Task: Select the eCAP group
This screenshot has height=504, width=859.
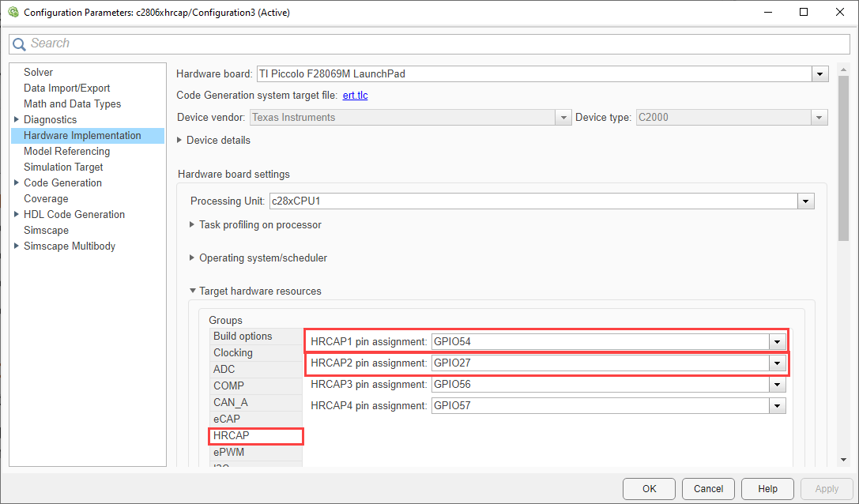Action: 227,419
